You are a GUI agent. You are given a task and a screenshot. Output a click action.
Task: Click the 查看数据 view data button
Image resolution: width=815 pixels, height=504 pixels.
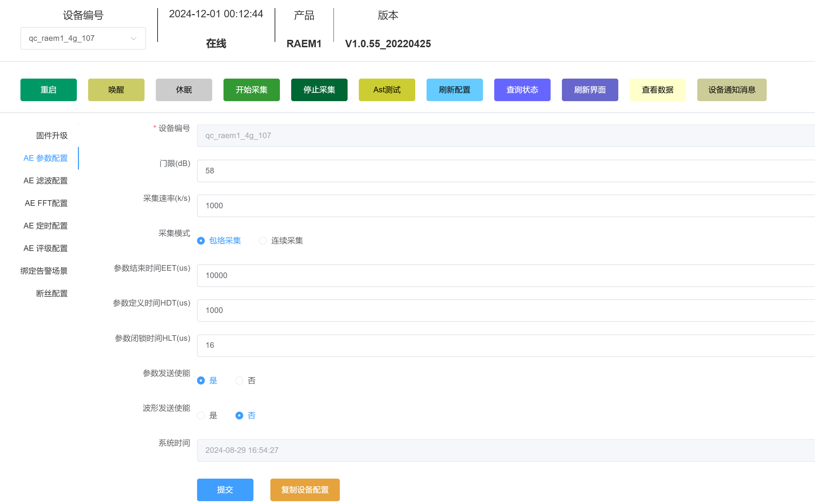coord(658,90)
